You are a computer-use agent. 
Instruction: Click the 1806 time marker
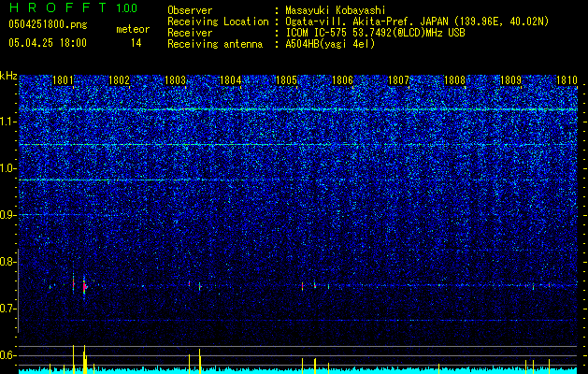tap(342, 80)
